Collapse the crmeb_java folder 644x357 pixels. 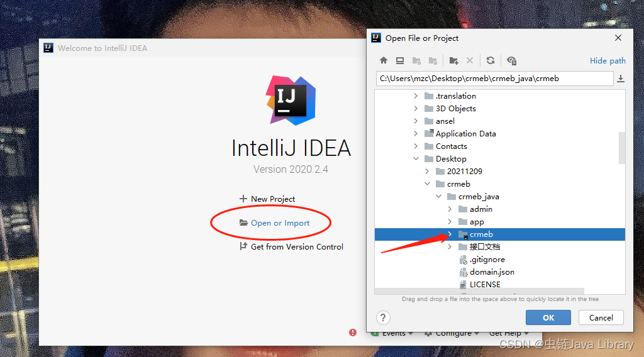tap(438, 197)
